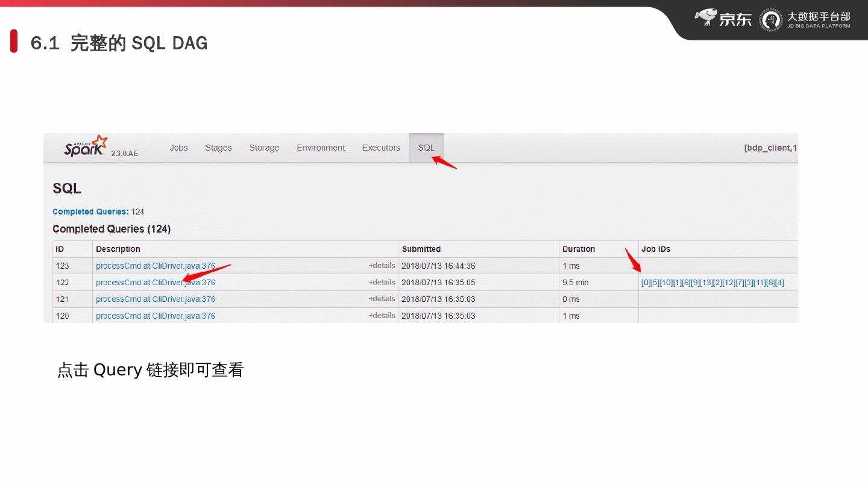Select the Executors tab

(x=381, y=148)
